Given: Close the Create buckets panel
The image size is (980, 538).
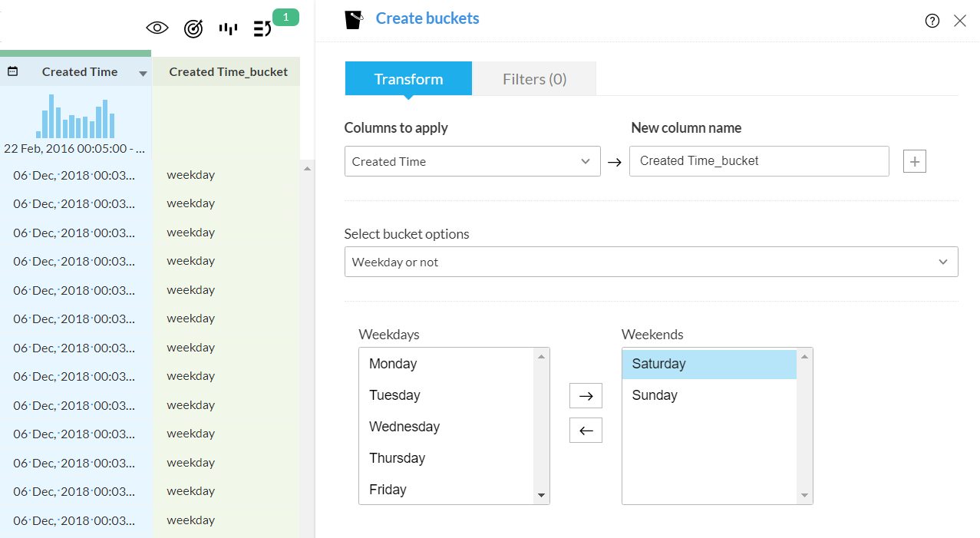Looking at the screenshot, I should coord(960,21).
